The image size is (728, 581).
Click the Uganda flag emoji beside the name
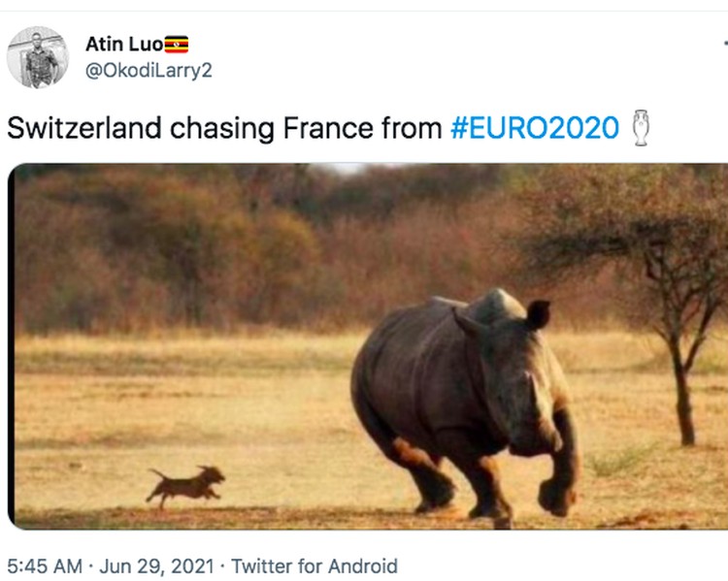[x=177, y=45]
